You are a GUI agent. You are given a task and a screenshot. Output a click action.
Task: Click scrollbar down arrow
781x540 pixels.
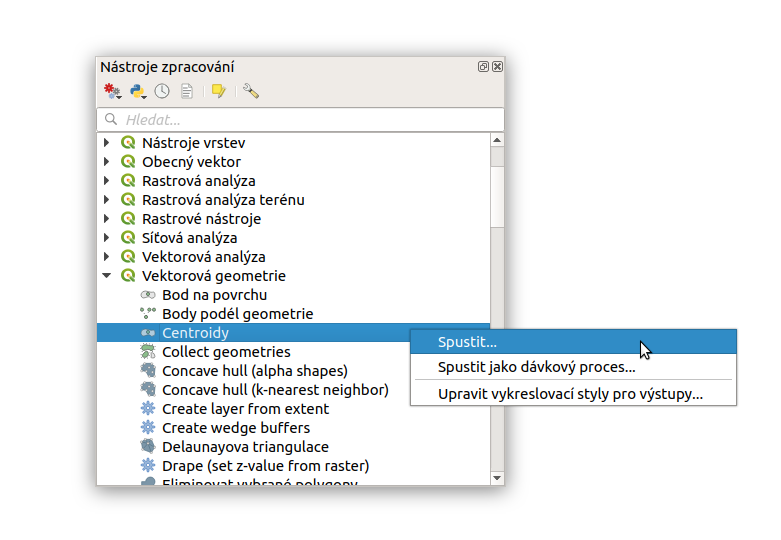(x=497, y=478)
